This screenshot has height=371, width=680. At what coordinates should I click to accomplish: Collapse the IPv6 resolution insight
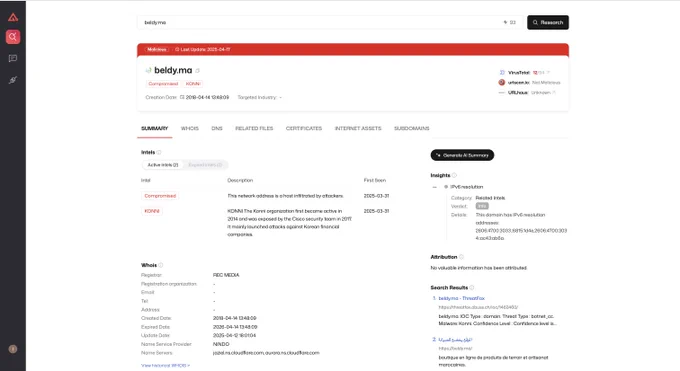(435, 187)
